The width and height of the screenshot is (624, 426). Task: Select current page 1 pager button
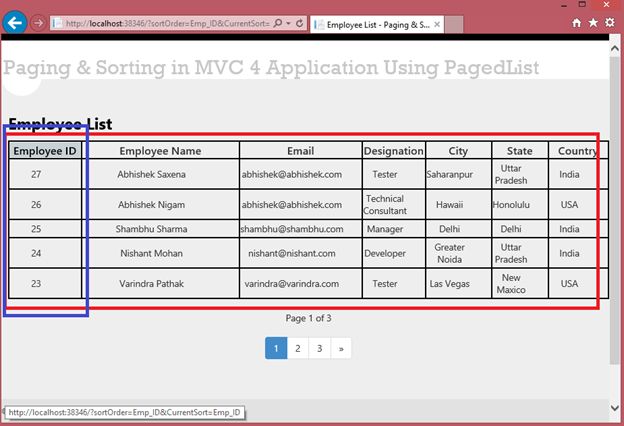click(276, 348)
